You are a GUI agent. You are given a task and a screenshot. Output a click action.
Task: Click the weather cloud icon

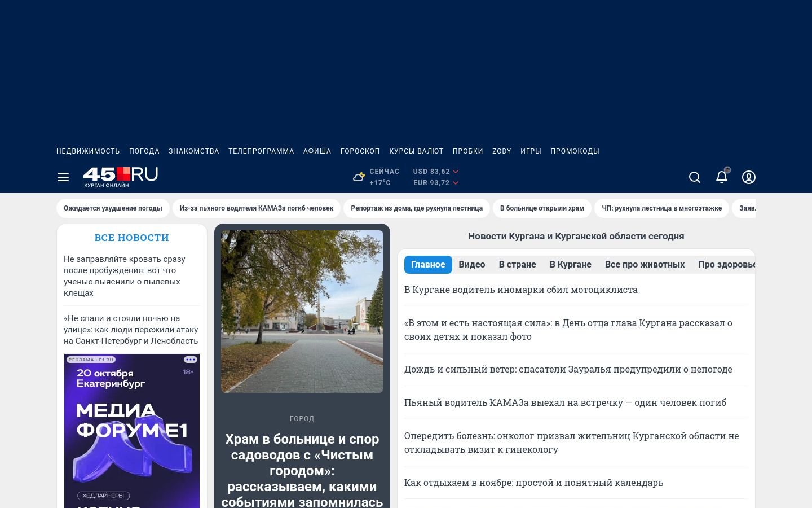coord(359,177)
